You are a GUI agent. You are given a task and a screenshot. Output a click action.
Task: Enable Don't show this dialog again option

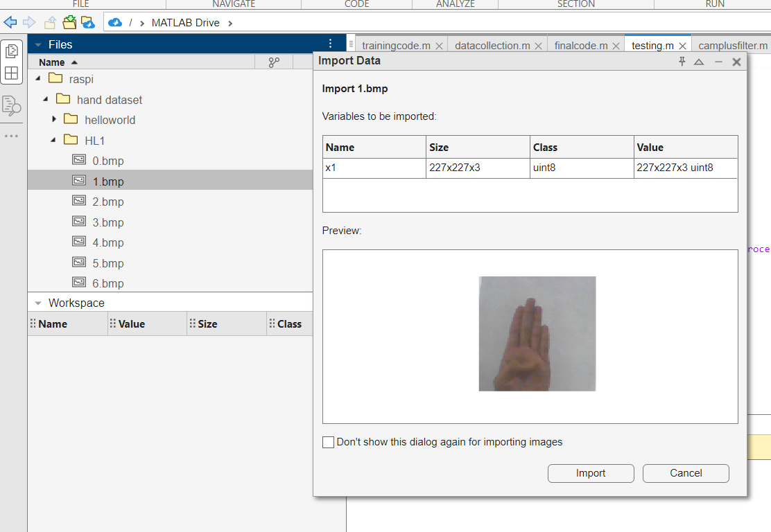coord(328,442)
